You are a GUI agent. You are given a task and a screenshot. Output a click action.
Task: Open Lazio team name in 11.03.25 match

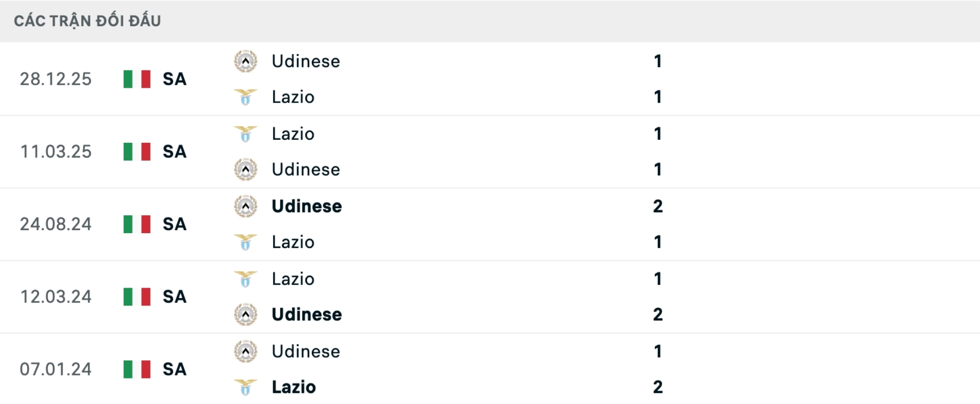293,134
